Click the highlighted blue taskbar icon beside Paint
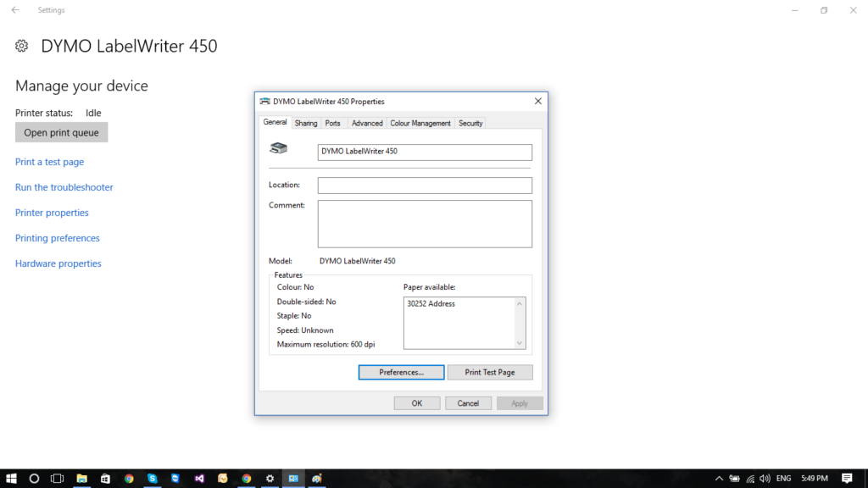 click(x=293, y=479)
